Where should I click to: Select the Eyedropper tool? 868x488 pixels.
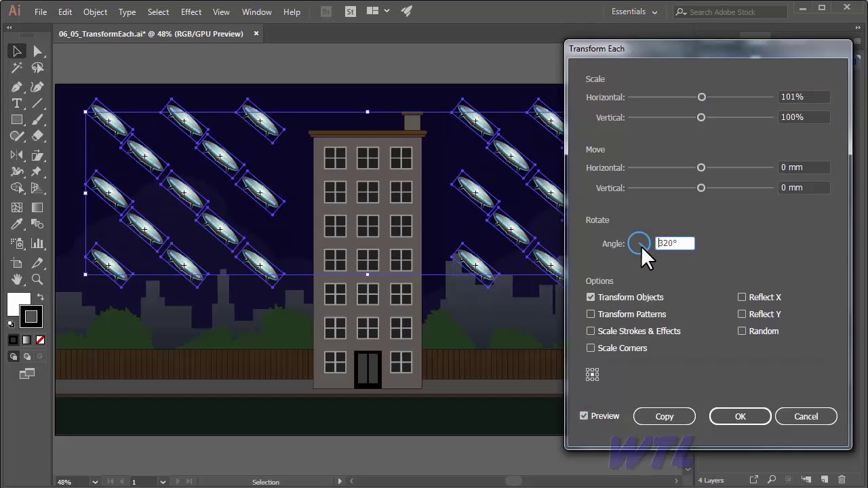point(17,224)
